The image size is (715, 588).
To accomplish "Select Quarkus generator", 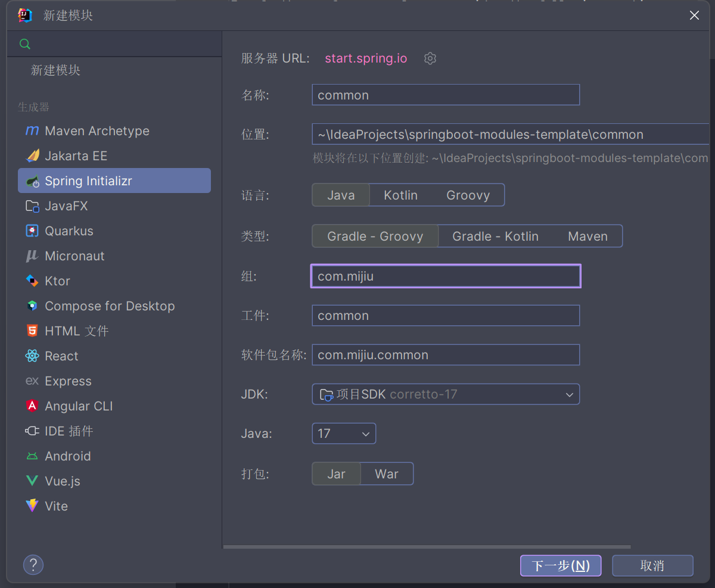I will pyautogui.click(x=114, y=231).
